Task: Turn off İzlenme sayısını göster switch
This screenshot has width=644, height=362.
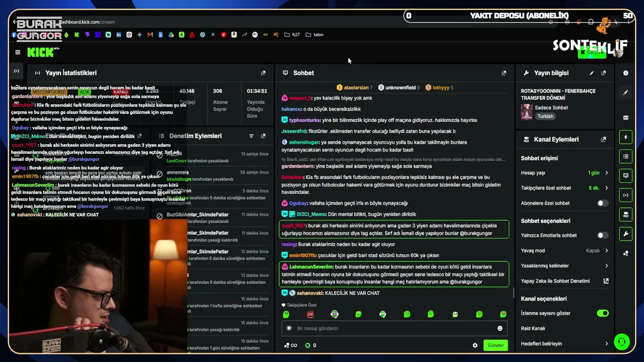Action: coord(602,313)
